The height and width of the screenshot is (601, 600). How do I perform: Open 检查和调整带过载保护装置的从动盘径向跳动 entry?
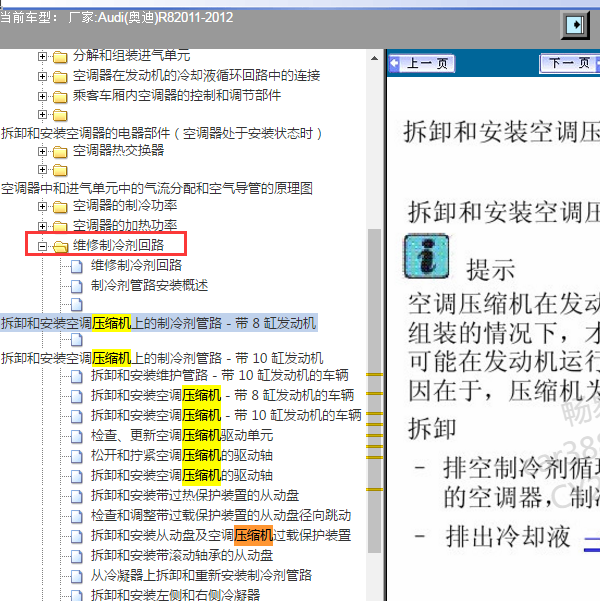(x=221, y=515)
